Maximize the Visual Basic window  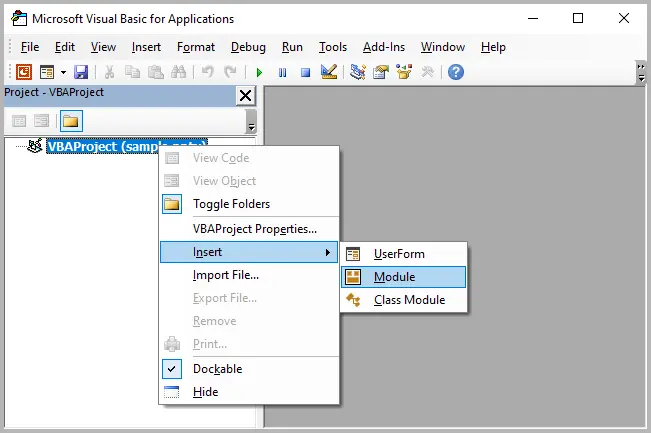(x=578, y=18)
